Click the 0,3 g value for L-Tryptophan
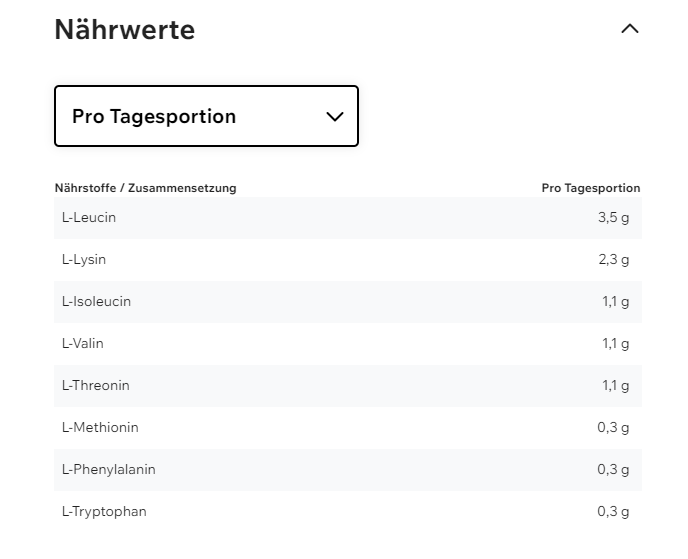The width and height of the screenshot is (688, 559). pos(613,511)
